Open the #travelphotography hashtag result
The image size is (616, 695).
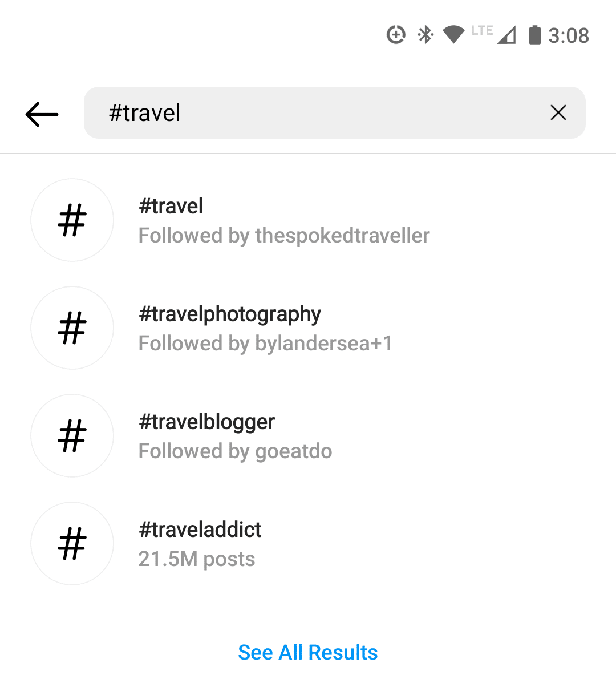(x=230, y=314)
